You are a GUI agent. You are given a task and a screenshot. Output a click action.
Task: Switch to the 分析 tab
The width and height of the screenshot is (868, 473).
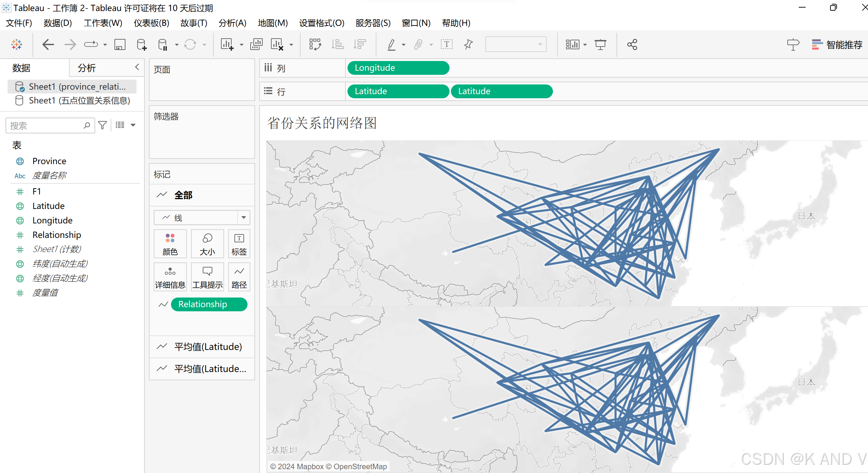(87, 68)
